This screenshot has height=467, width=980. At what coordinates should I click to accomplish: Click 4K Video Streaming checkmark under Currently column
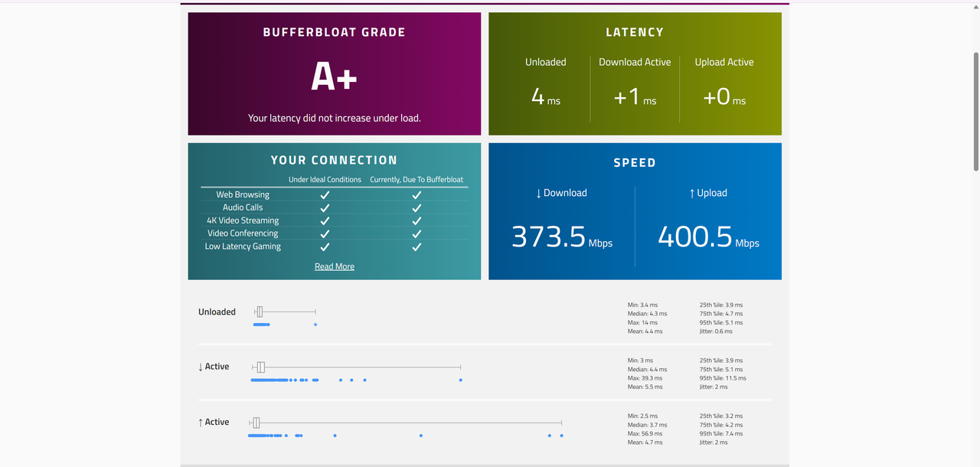416,221
